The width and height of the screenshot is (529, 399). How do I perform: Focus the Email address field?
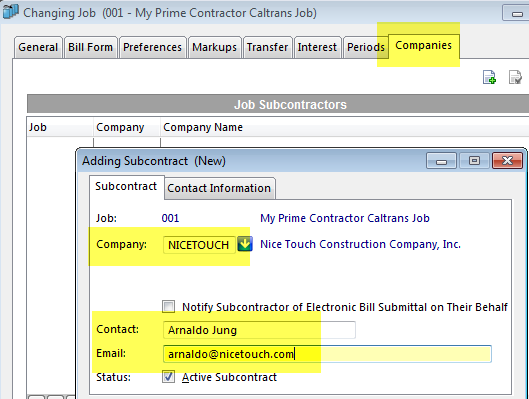(x=327, y=354)
